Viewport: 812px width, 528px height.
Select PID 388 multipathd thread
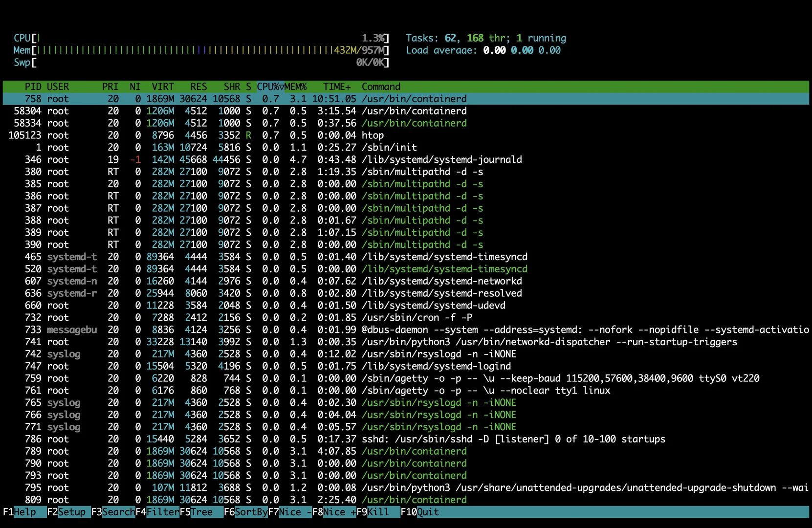click(x=406, y=220)
